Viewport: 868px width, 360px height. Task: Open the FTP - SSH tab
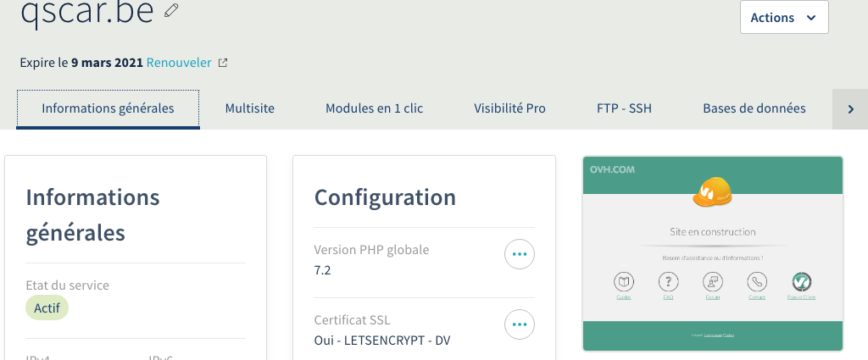point(624,108)
